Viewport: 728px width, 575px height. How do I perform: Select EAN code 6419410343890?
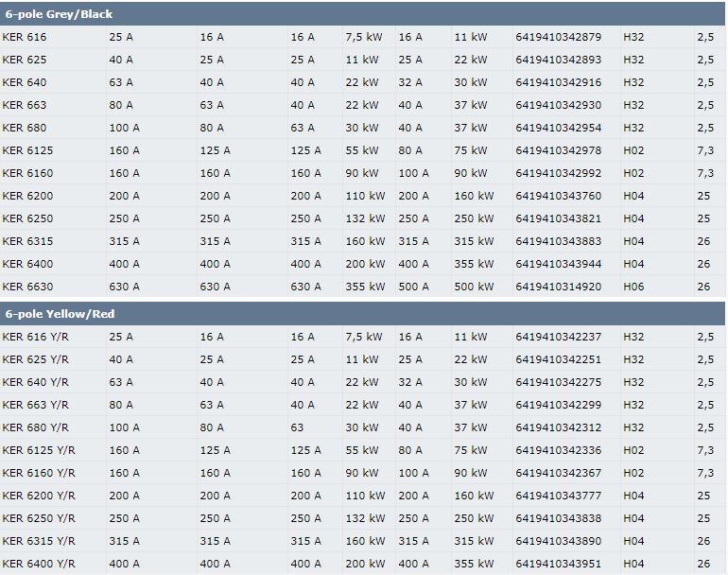(x=558, y=541)
